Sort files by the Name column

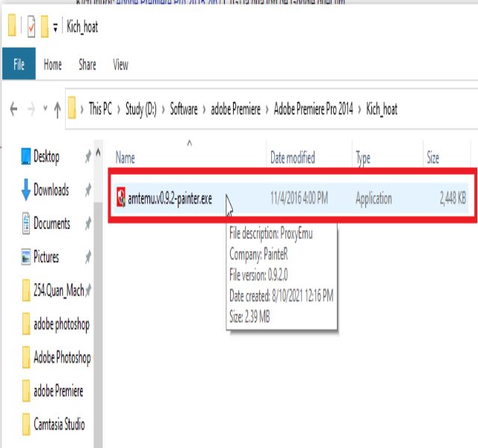tap(125, 158)
